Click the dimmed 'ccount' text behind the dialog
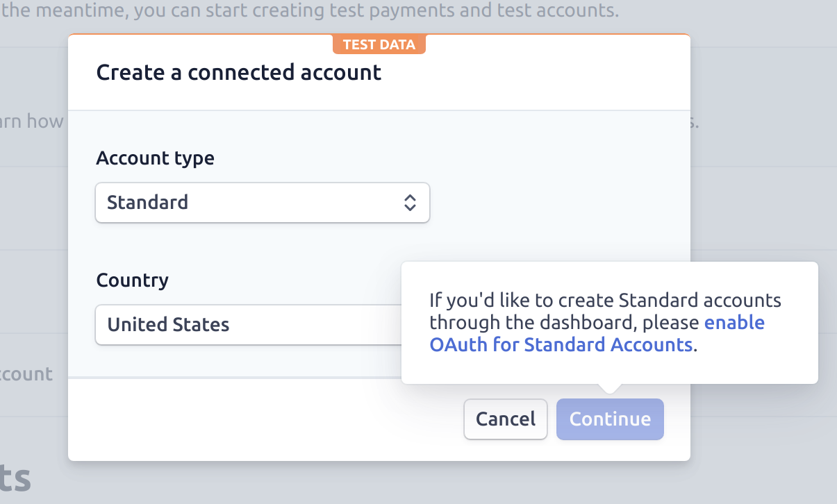This screenshot has width=837, height=504. 26,374
